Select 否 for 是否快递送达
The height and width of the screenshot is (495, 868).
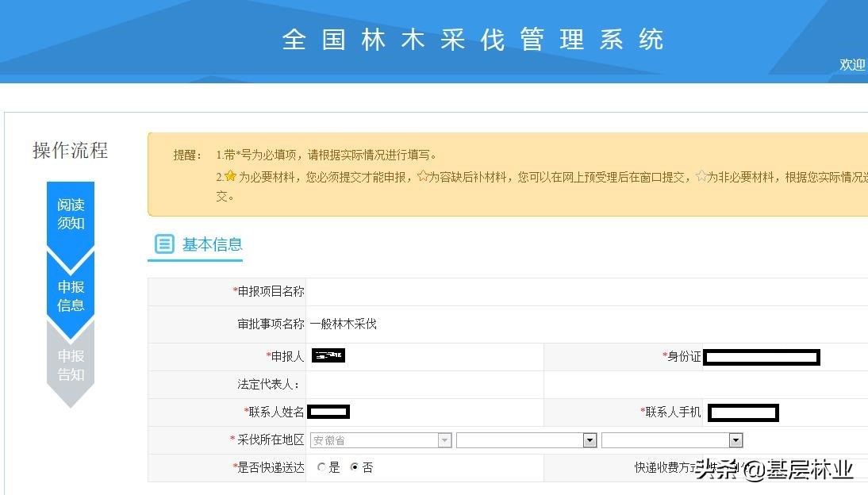[355, 467]
